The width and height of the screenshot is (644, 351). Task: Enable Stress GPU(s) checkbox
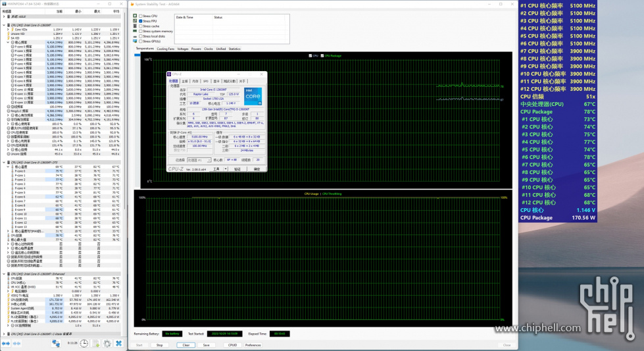click(x=141, y=41)
